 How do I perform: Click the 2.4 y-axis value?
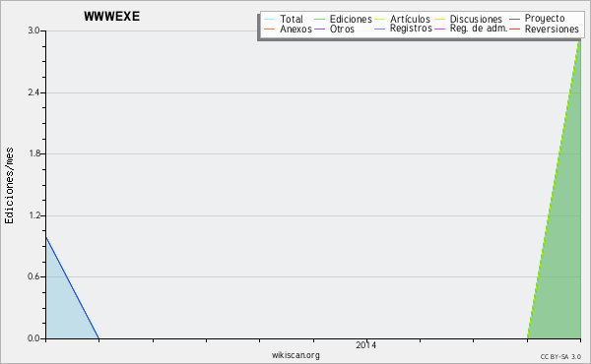click(33, 92)
